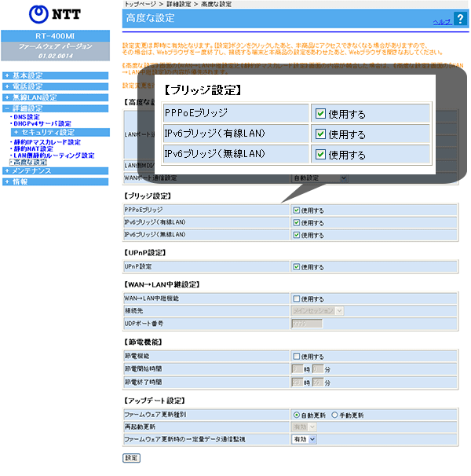Click the 節電終了時間 hour field
Screen dimensions: 471x476
(297, 383)
